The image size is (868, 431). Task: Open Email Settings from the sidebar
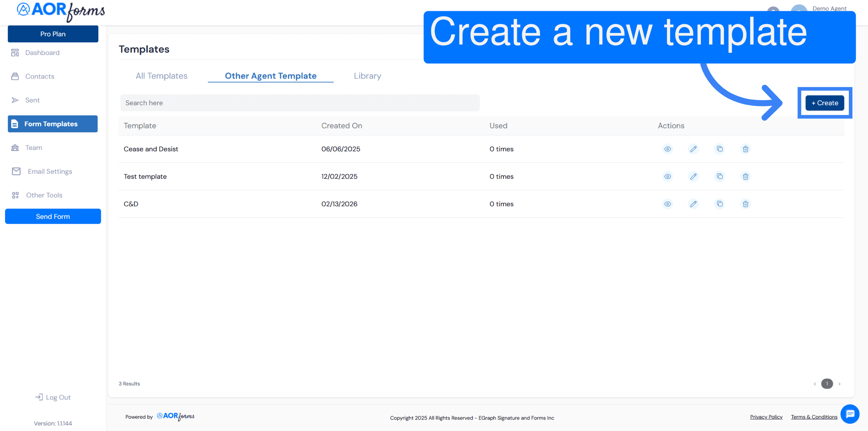click(50, 171)
